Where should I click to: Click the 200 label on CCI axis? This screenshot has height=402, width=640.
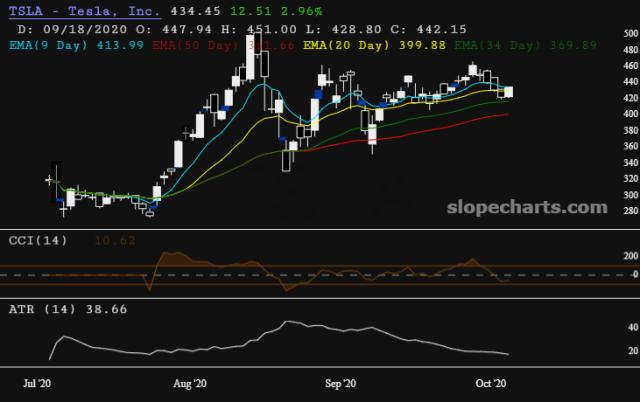(631, 256)
